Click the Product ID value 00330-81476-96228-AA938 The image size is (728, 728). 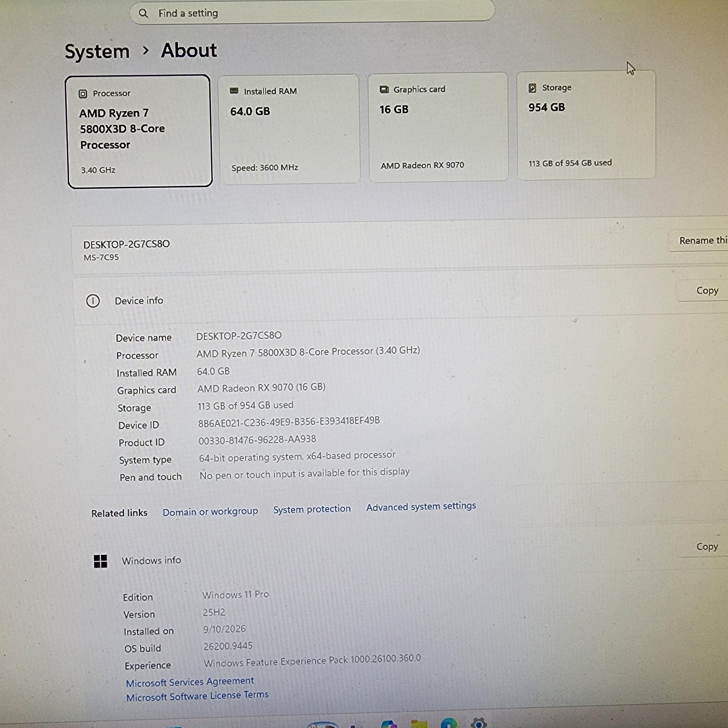(257, 439)
